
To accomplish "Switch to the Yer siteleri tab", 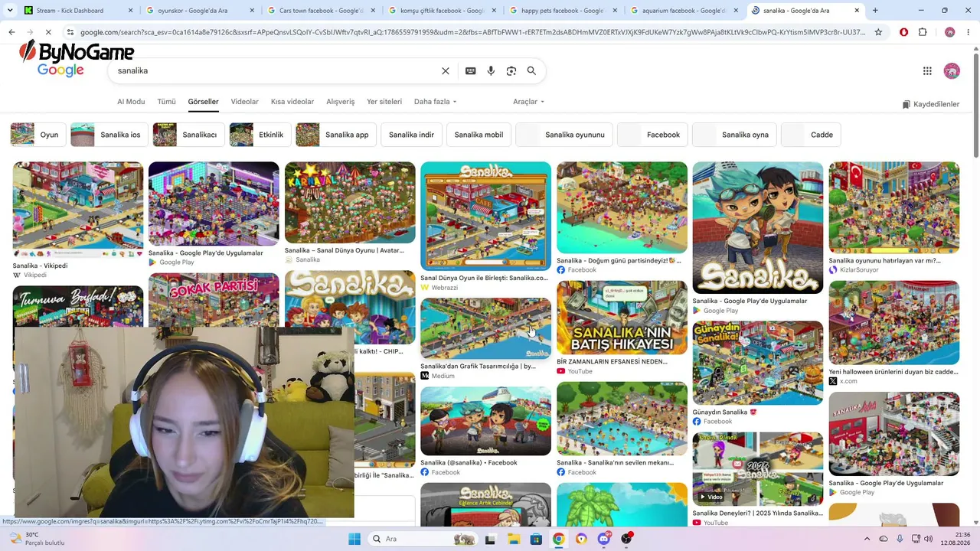I will (x=384, y=102).
